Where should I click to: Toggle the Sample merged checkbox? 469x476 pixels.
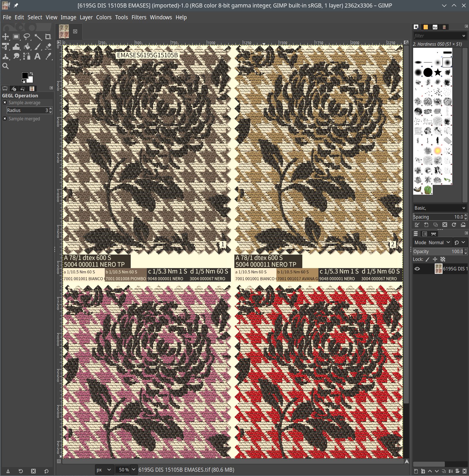click(5, 119)
